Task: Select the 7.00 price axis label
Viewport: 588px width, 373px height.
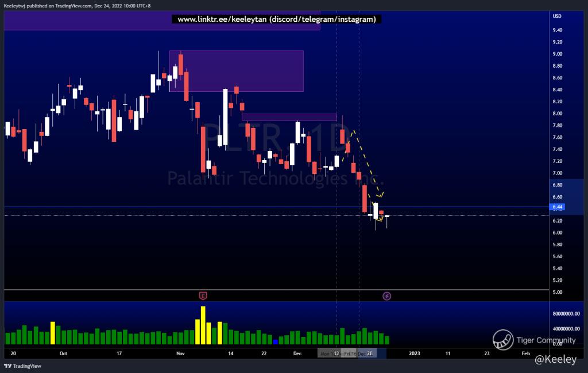Action: coord(557,173)
